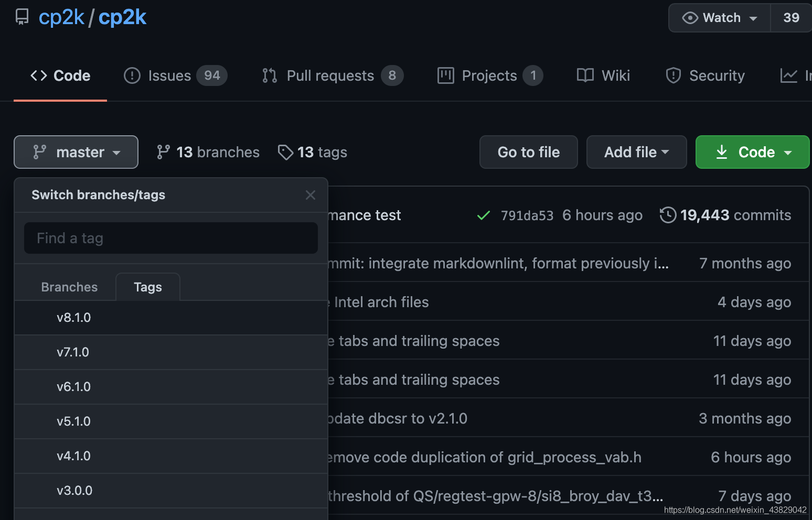This screenshot has width=812, height=520.
Task: Switch to the Projects tab
Action: pyautogui.click(x=490, y=75)
